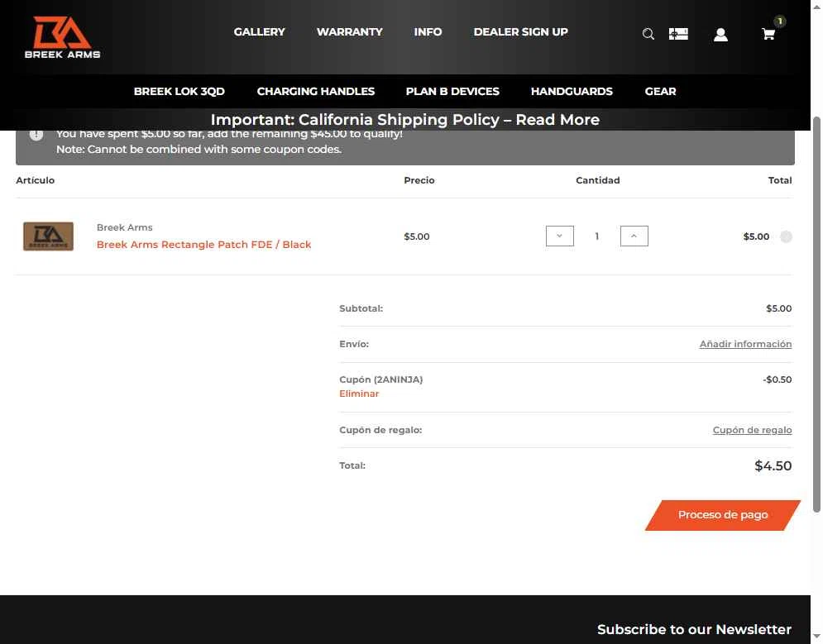
Task: Open the search magnifier icon
Action: point(648,34)
